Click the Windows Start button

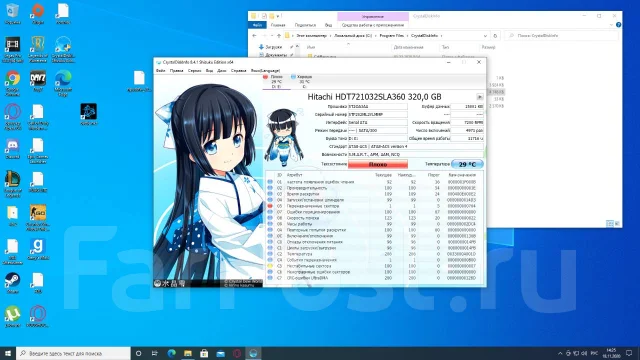pos(8,353)
